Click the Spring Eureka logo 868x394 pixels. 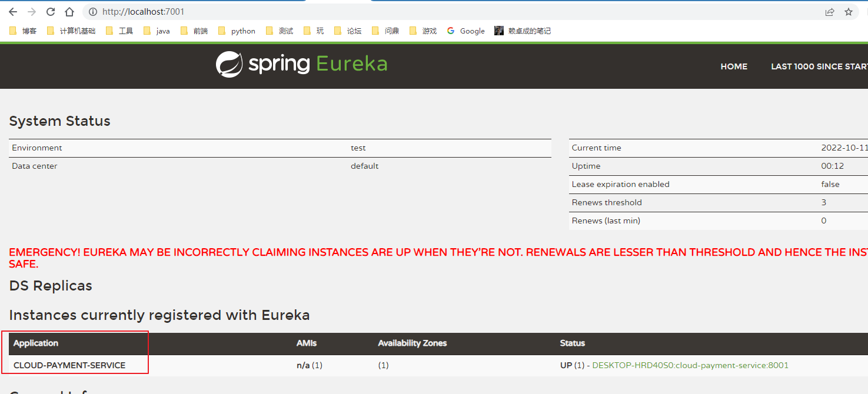[301, 64]
